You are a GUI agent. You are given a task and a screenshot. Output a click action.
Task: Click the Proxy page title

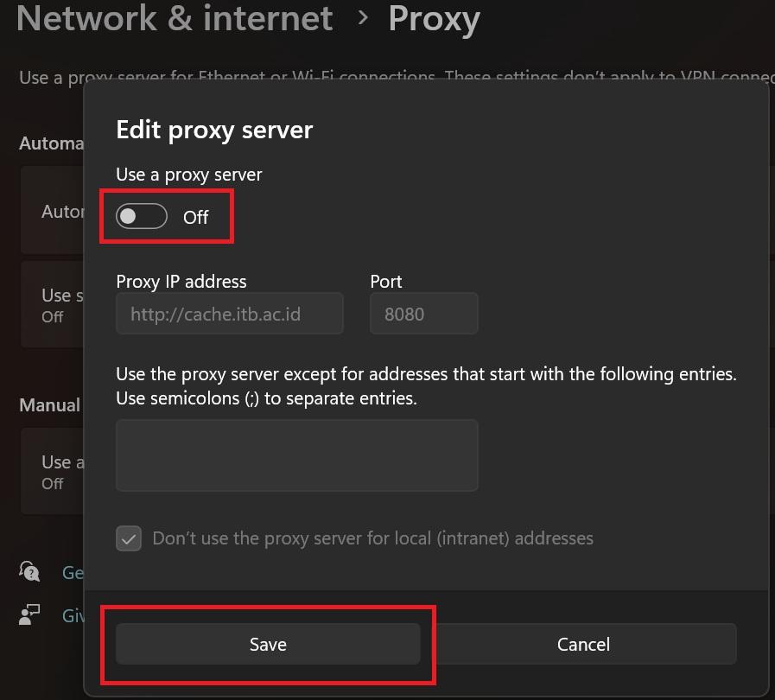coord(434,18)
